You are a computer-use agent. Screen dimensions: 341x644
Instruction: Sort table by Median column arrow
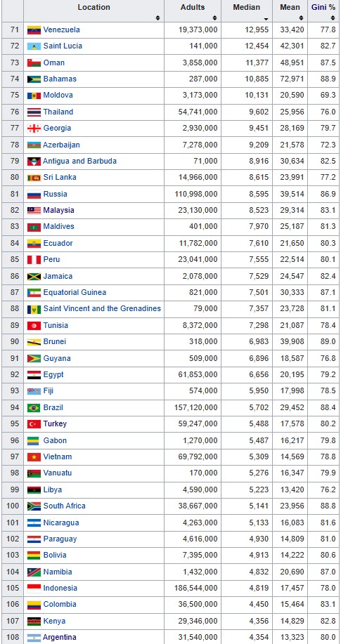[x=266, y=18]
